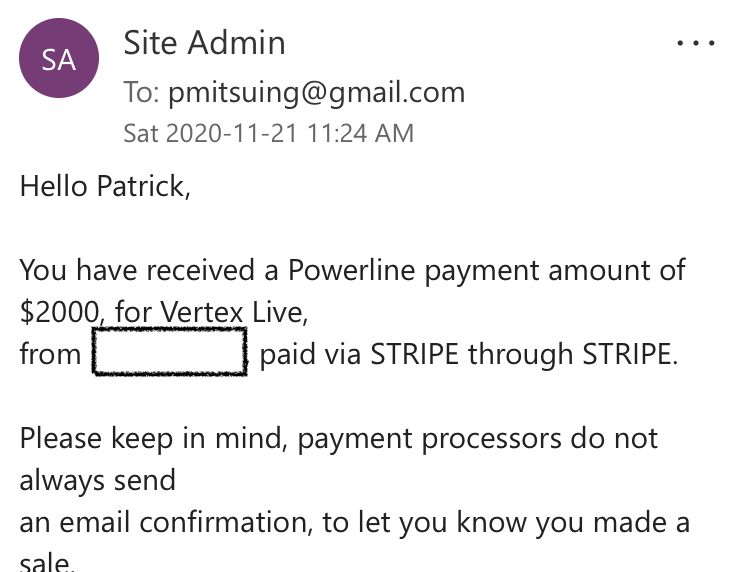Click the redacted payer name box

click(169, 355)
